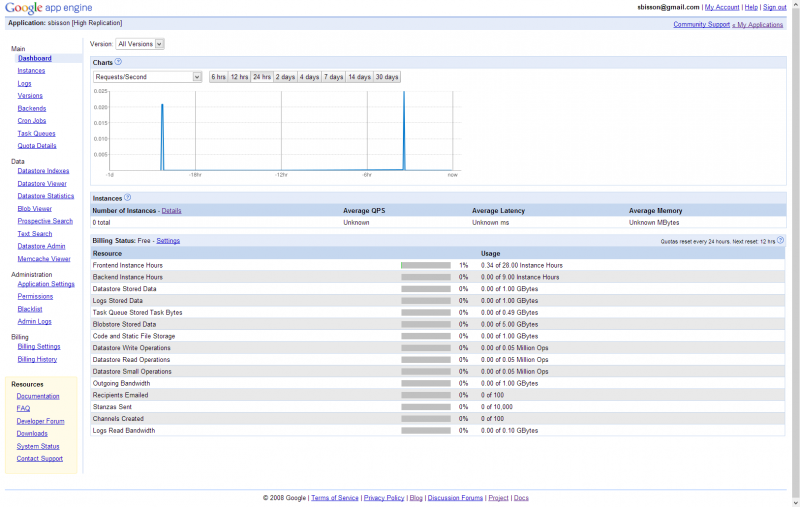Open Developer Forum link
Viewport: 800px width, 507px height.
[40, 421]
